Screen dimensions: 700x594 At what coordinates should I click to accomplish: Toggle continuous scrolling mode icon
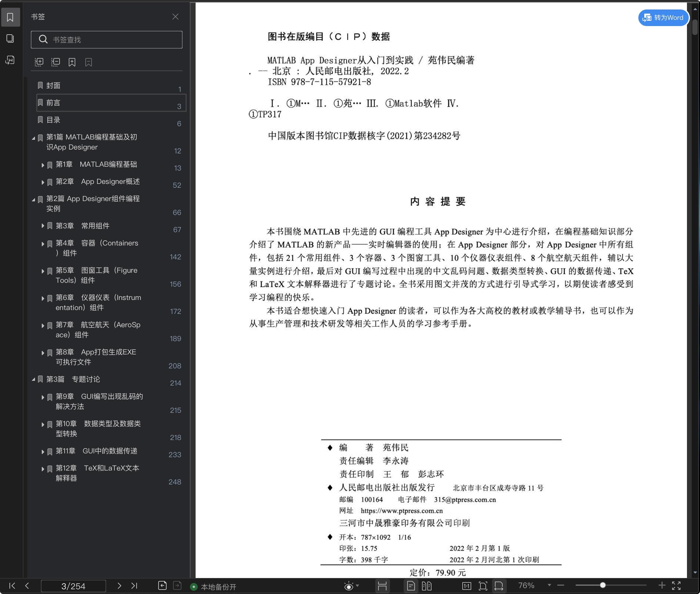382,586
